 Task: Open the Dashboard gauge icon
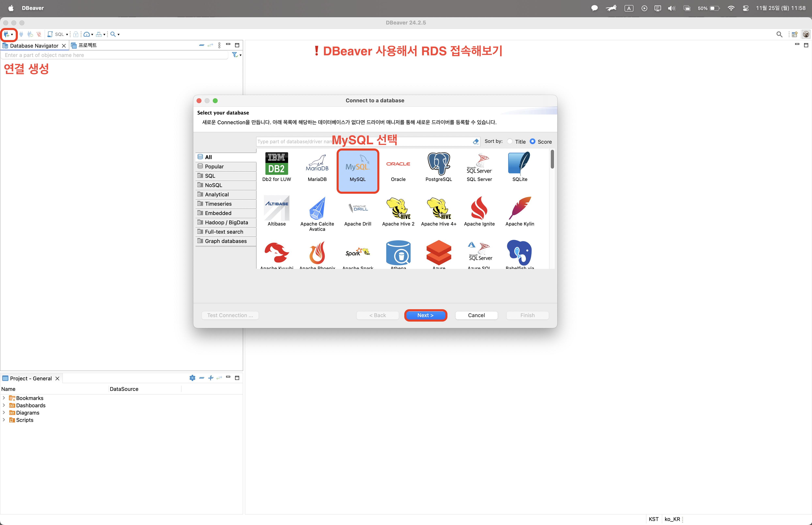click(87, 34)
